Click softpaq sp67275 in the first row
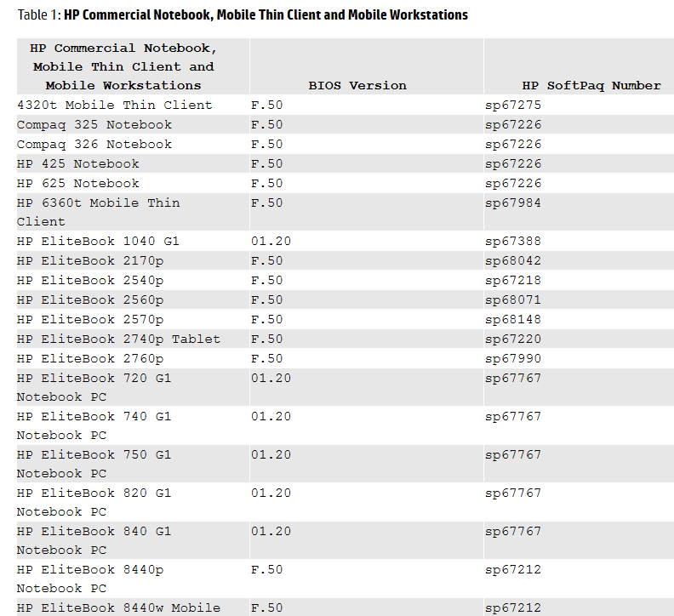This screenshot has height=616, width=674. 513,105
